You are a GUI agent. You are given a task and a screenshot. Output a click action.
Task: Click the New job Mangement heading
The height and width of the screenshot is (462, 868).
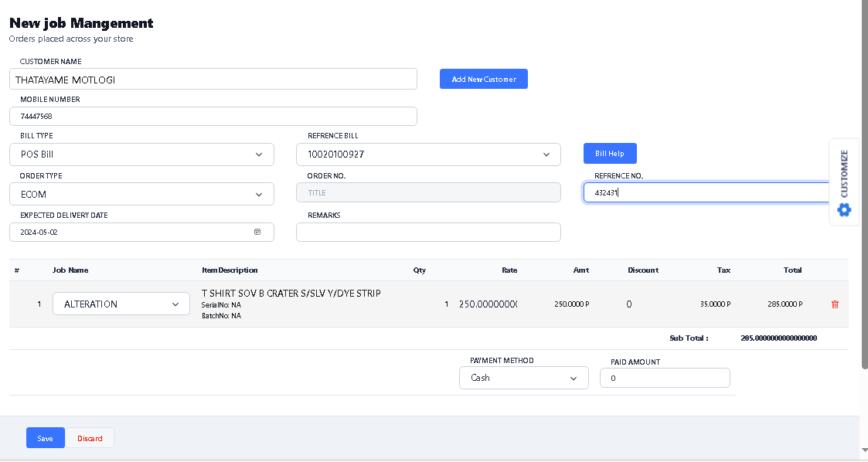81,23
